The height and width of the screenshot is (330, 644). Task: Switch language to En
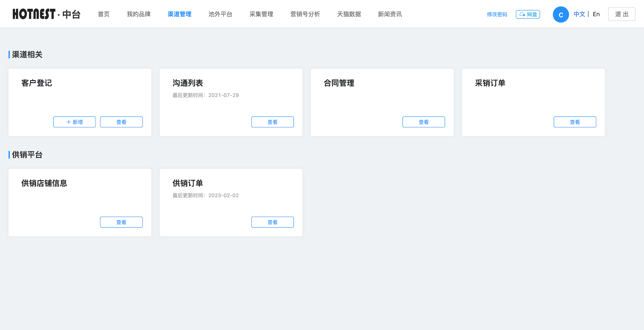pyautogui.click(x=596, y=14)
